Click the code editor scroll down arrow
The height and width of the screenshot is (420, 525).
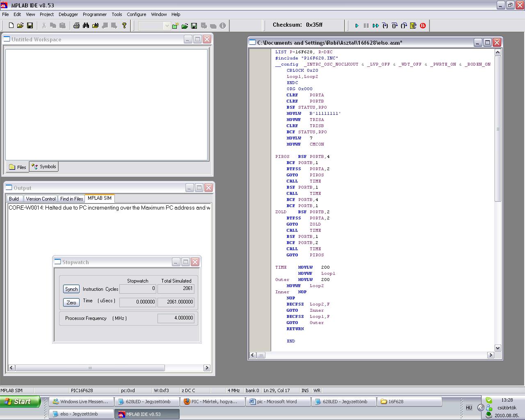coord(498,348)
